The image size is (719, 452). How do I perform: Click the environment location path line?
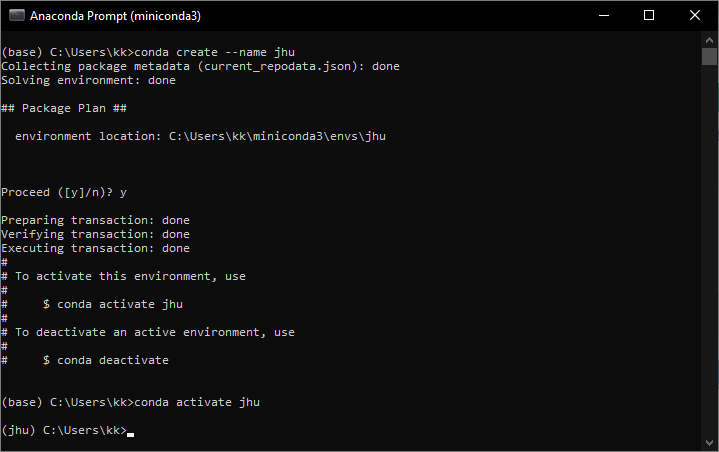(200, 136)
